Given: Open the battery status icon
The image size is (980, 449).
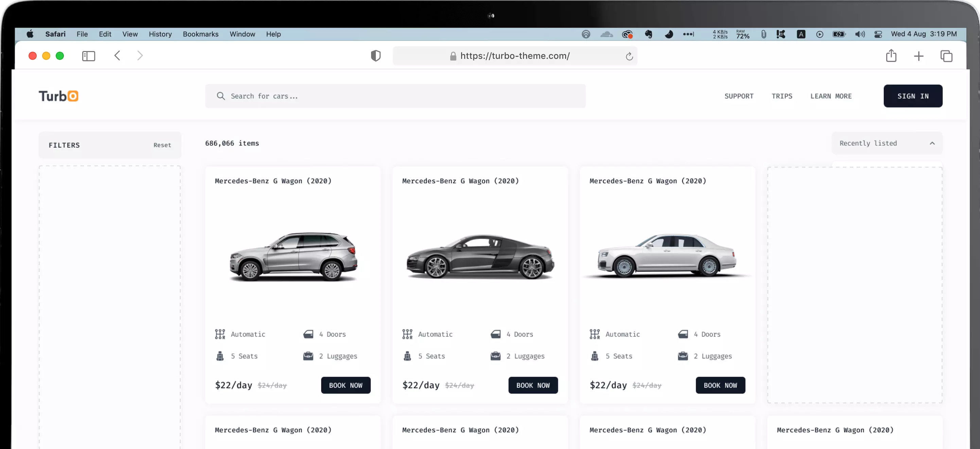Looking at the screenshot, I should click(x=839, y=34).
